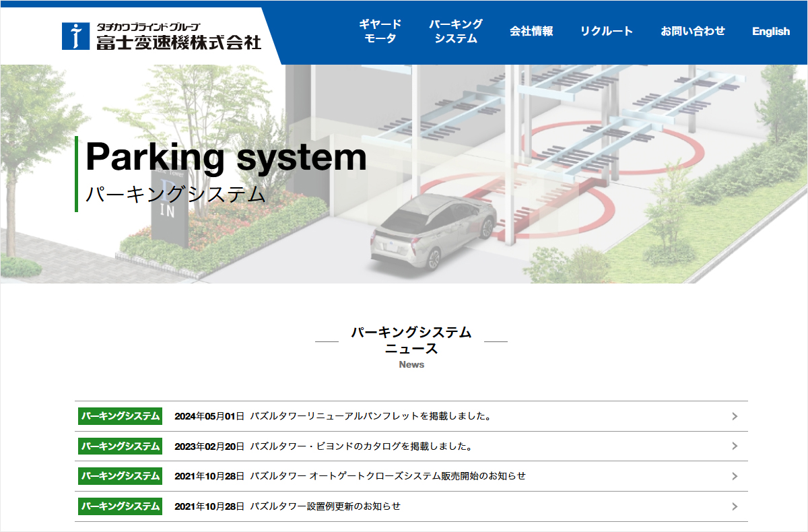Click the arrow on the オートゲートクローズシステム row
808x532 pixels.
click(735, 476)
